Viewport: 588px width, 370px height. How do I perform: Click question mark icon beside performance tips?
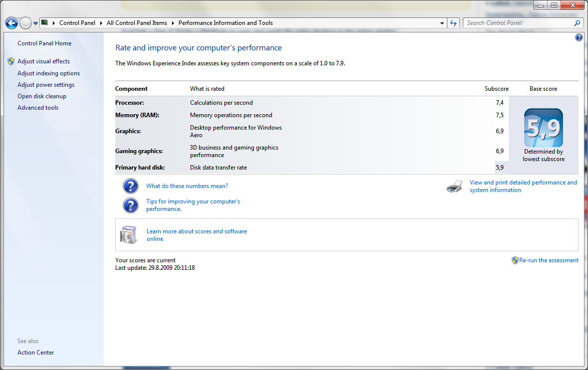click(131, 205)
